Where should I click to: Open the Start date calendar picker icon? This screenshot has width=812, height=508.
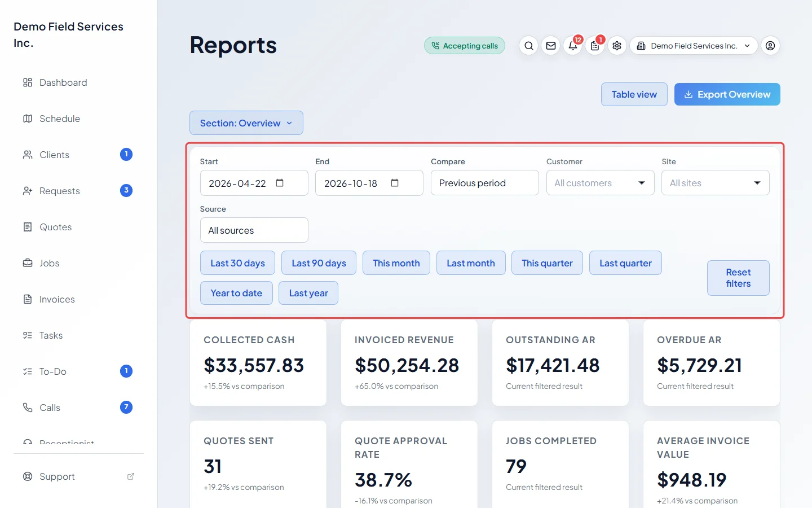coord(280,183)
